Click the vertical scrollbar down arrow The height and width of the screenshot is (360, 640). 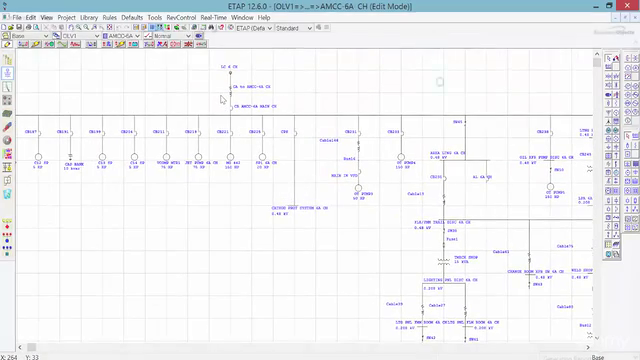point(597,338)
